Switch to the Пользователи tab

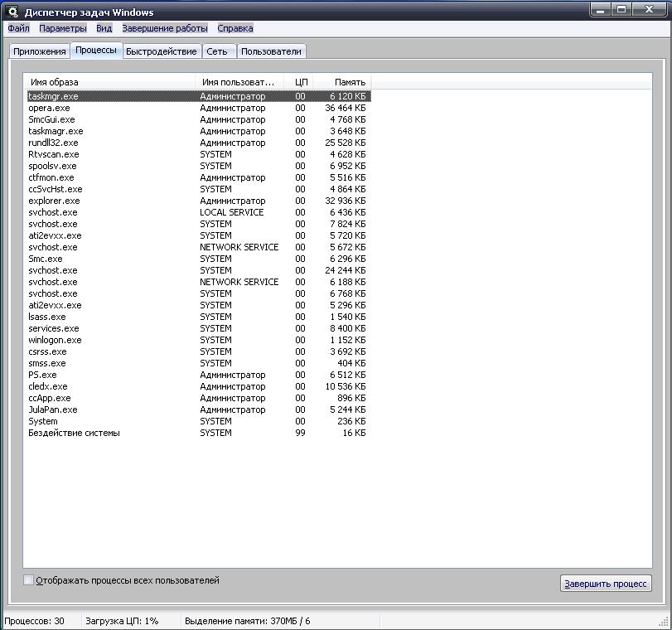271,51
